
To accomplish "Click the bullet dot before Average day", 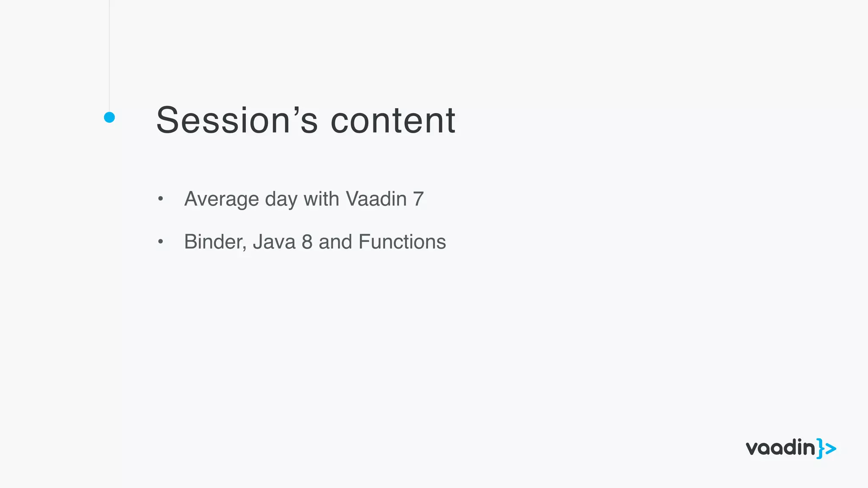I will [x=160, y=199].
